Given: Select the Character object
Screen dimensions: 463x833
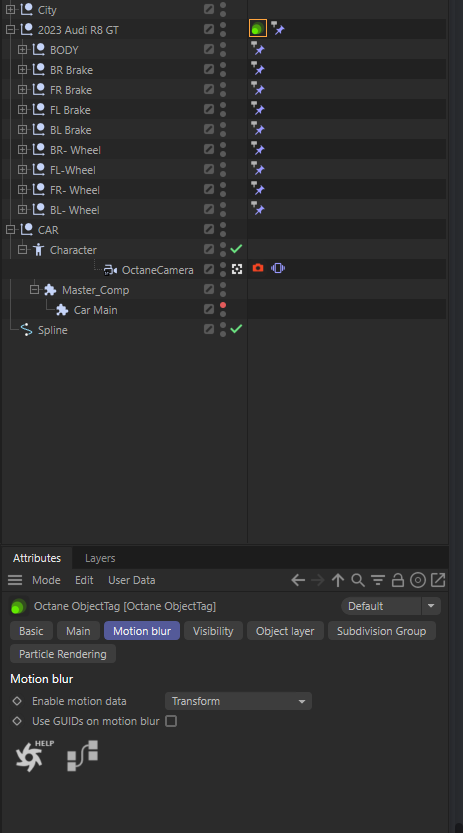Looking at the screenshot, I should tap(73, 250).
